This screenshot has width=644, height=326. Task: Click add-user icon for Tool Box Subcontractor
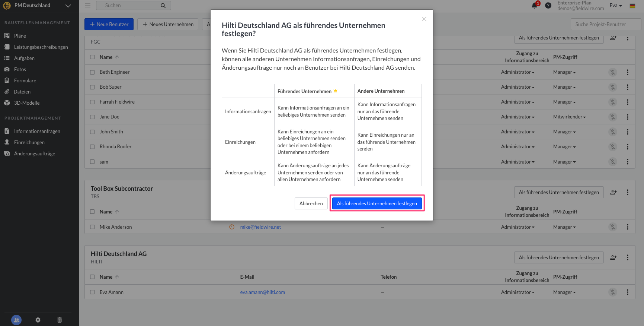(x=613, y=192)
